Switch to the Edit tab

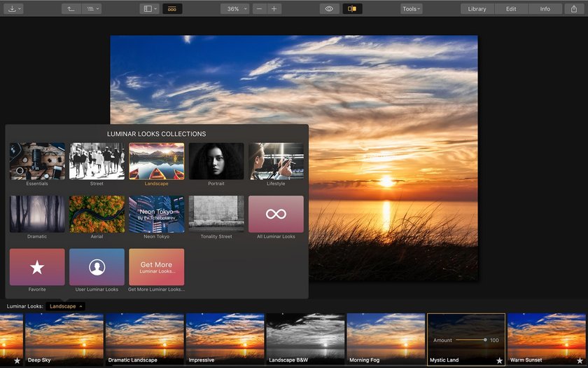(x=511, y=8)
